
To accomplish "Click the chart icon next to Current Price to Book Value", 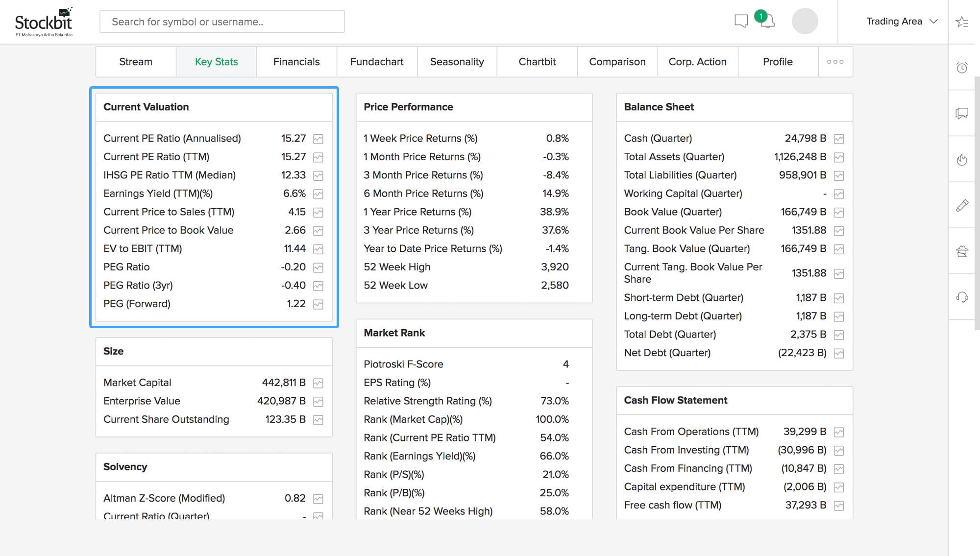I will [x=318, y=231].
